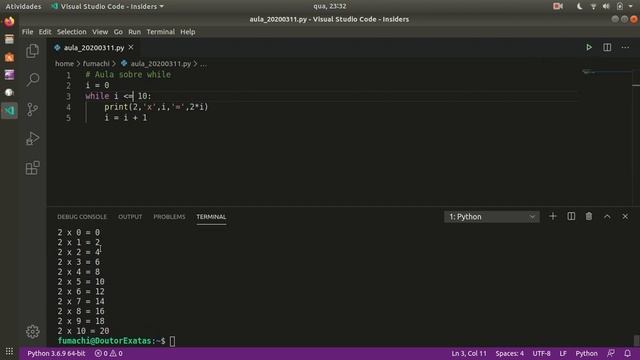Select the aula_20200311.py editor tab
640x360 pixels.
[93, 48]
